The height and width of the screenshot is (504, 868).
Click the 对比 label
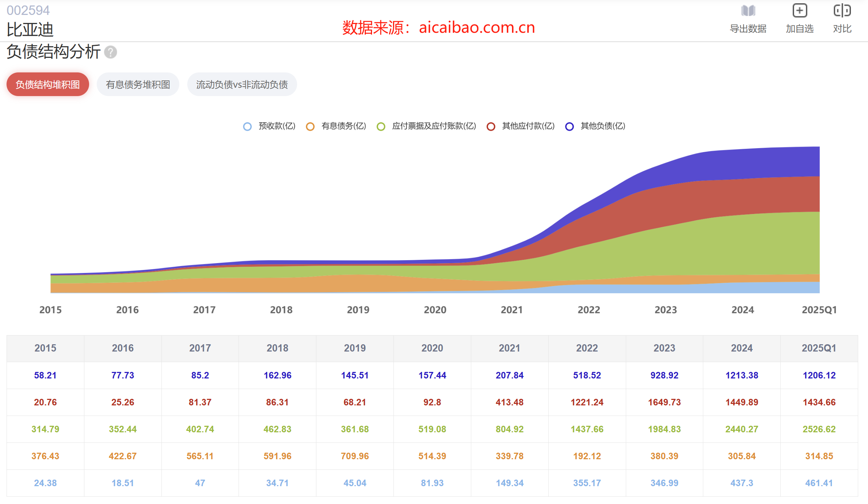[842, 29]
